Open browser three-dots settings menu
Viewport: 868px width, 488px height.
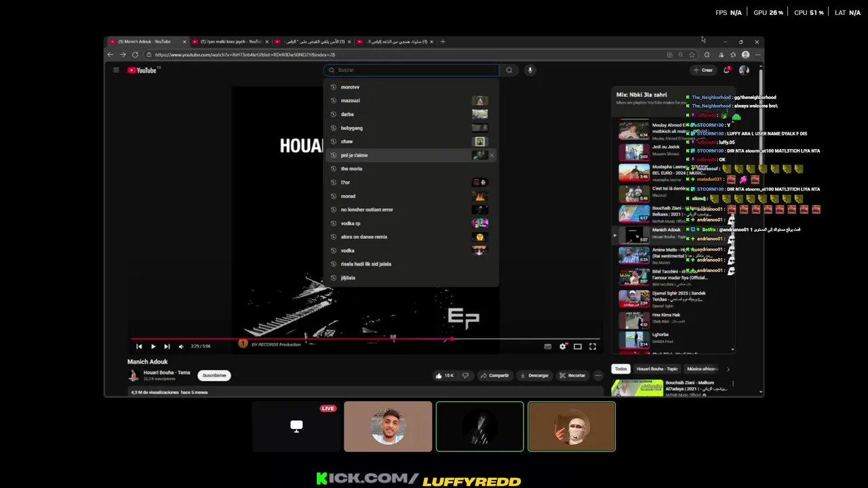point(757,55)
